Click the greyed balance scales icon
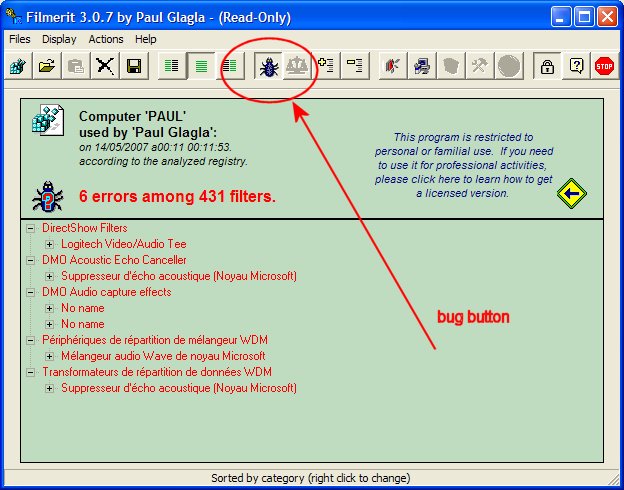Image resolution: width=624 pixels, height=490 pixels. coord(297,66)
